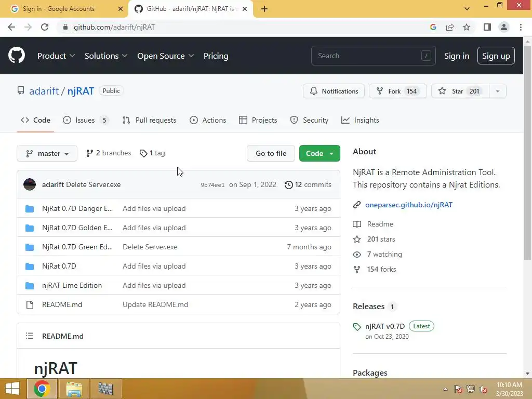The width and height of the screenshot is (532, 399).
Task: Click the site lock icon in the address bar
Action: [x=65, y=27]
